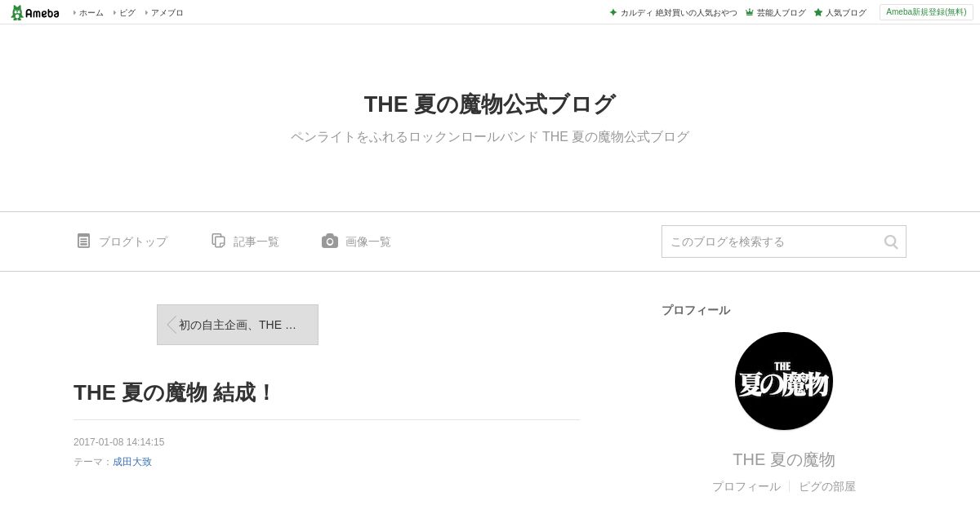The image size is (980, 514).
Task: Click THE 夏の魔物 profile name
Action: point(784,459)
